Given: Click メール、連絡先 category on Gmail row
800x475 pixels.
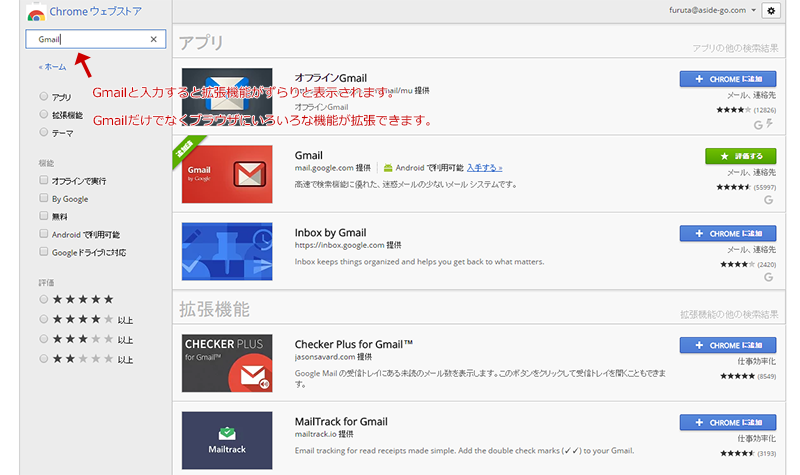Looking at the screenshot, I should [x=752, y=172].
